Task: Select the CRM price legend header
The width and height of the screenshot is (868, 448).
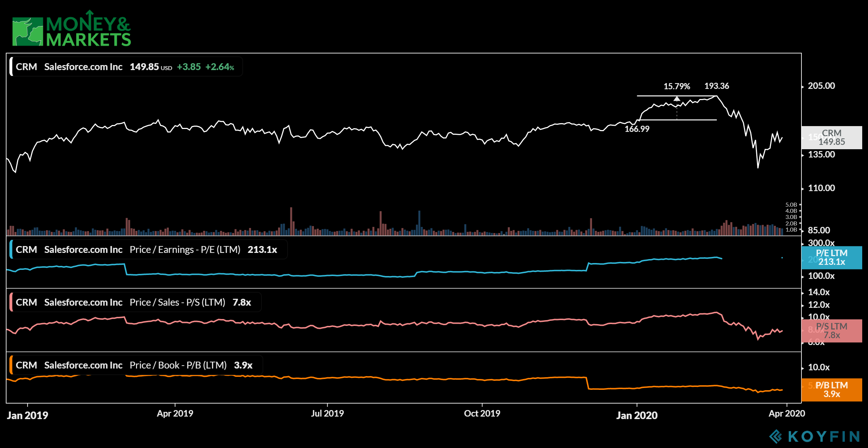Action: [126, 67]
